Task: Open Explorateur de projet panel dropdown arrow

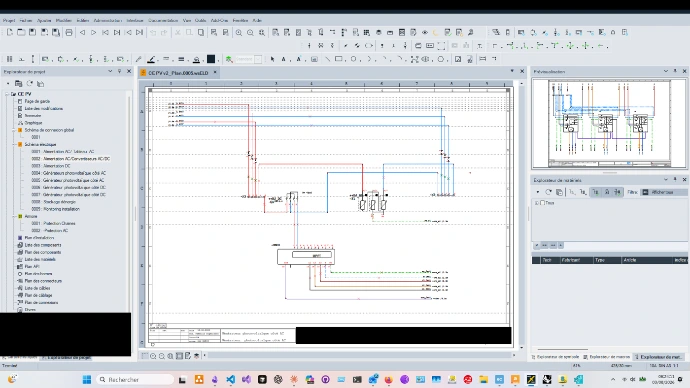Action: pos(110,71)
